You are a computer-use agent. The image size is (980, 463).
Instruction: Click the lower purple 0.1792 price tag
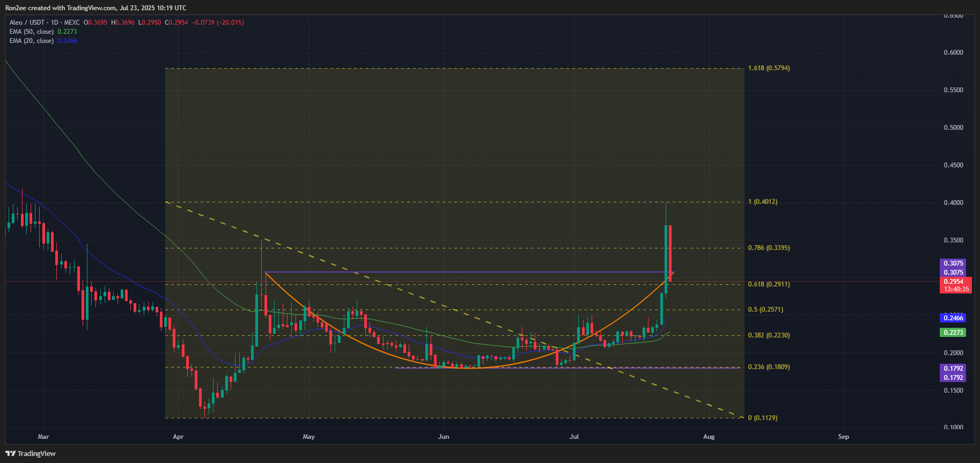(953, 378)
